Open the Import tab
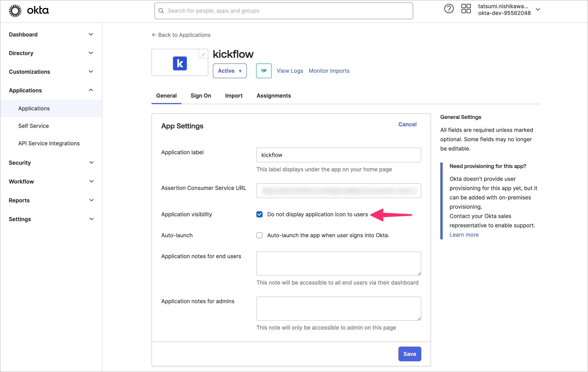Viewport: 588px width, 372px height. [234, 96]
